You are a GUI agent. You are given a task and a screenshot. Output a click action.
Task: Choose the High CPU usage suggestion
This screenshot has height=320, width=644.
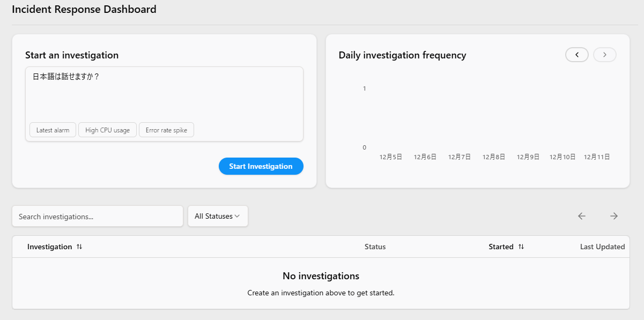pos(107,130)
